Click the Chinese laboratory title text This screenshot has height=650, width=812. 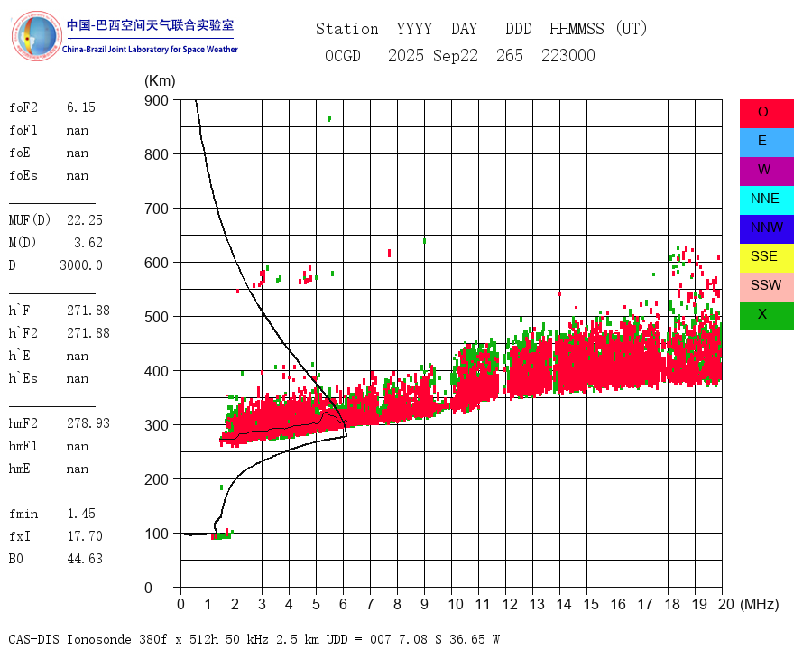click(150, 25)
